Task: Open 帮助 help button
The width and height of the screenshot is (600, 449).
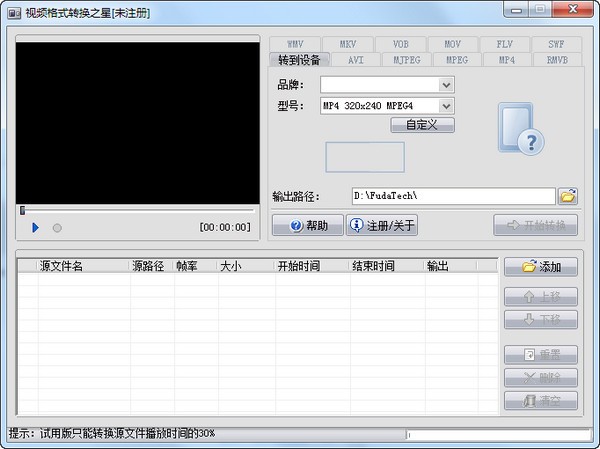Action: [x=307, y=226]
